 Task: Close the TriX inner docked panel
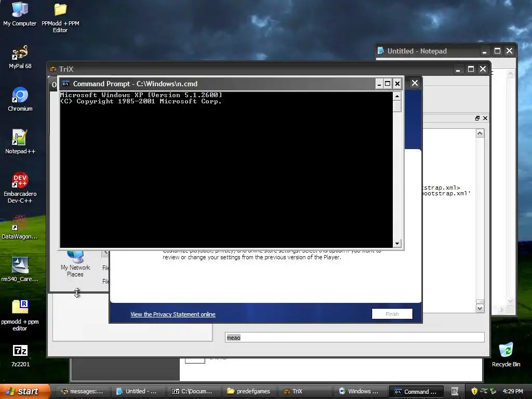pos(485,118)
